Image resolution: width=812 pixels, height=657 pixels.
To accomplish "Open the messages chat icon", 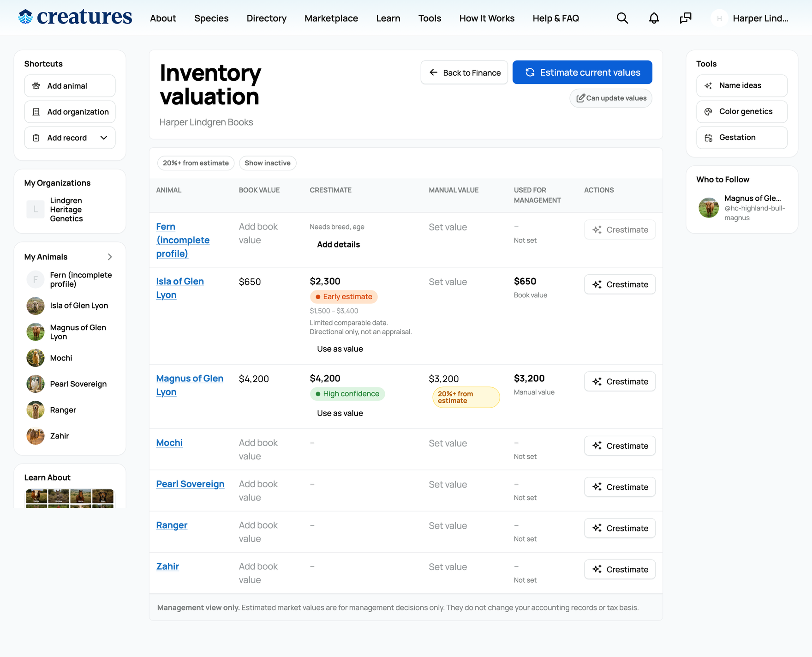I will (x=686, y=18).
